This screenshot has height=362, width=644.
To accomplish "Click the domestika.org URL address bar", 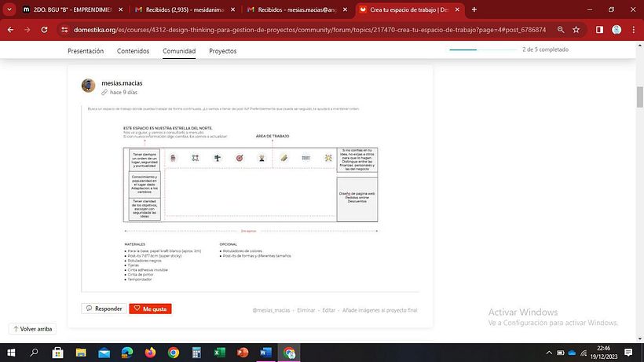I will (x=309, y=30).
